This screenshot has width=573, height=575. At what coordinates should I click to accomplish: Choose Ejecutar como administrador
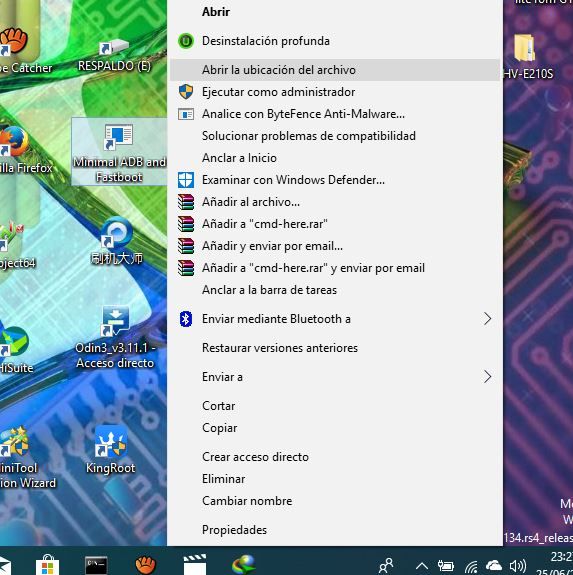[335, 92]
